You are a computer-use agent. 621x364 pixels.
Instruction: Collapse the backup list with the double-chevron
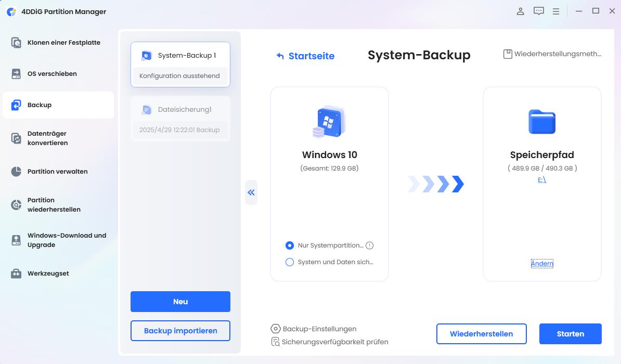click(x=251, y=192)
